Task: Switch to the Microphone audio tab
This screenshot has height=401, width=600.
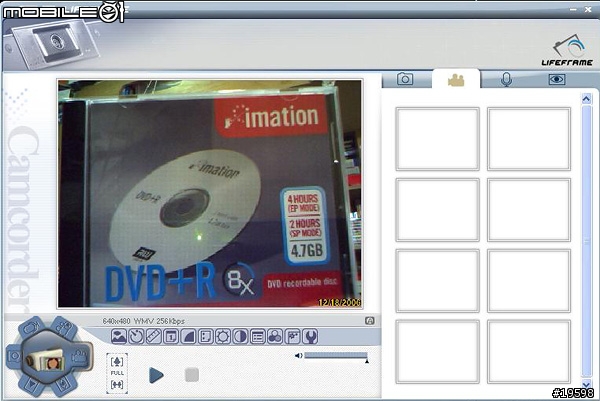Action: (506, 79)
